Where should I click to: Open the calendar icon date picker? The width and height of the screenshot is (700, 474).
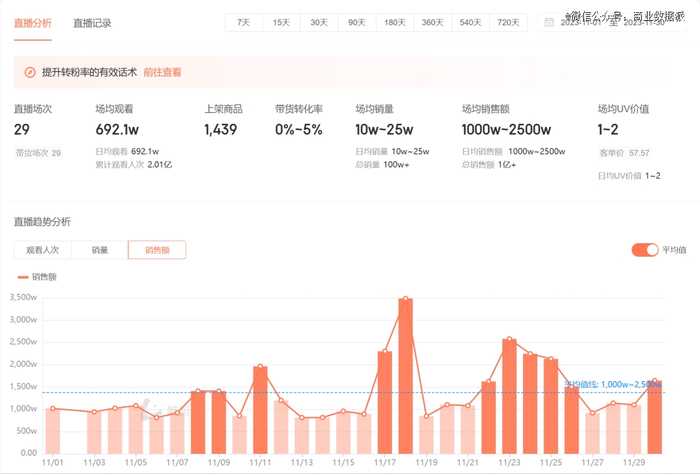click(x=549, y=22)
